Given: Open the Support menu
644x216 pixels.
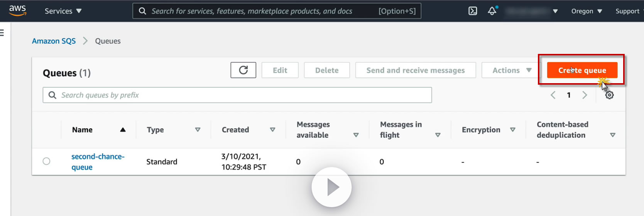Looking at the screenshot, I should (627, 11).
